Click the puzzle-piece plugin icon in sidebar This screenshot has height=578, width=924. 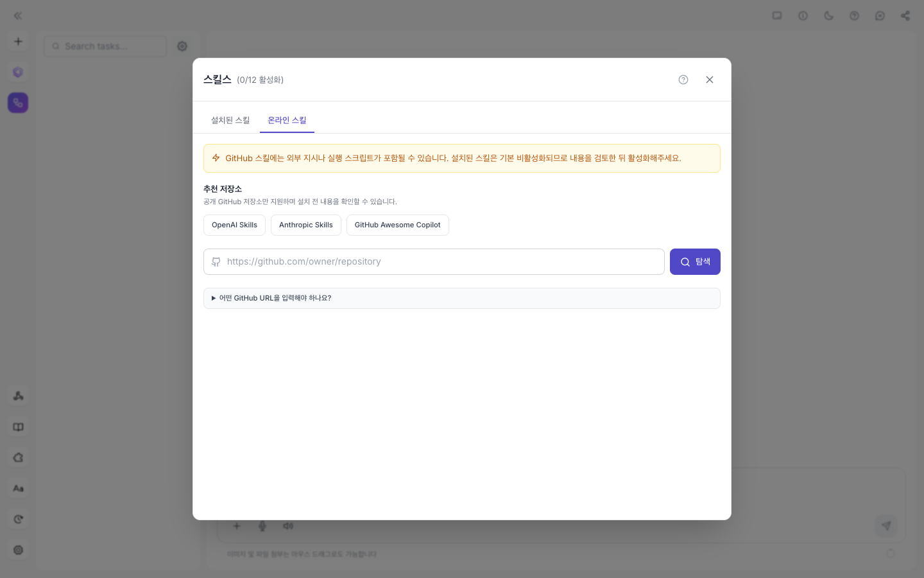[x=18, y=458]
